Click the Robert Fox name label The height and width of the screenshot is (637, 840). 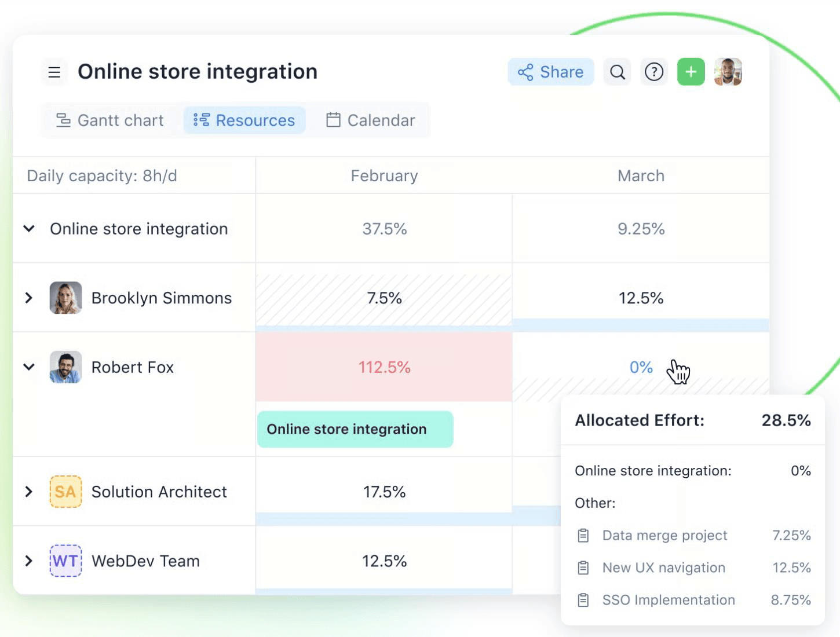coord(133,367)
